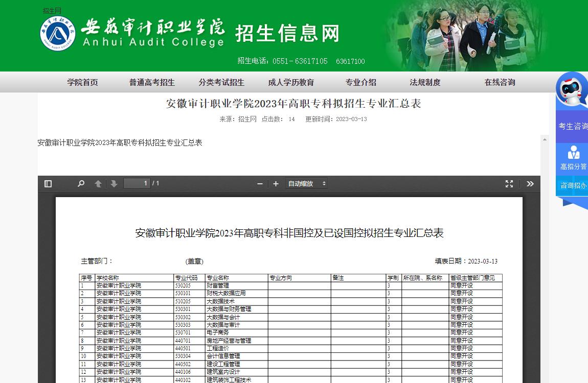Viewport: 588px width, 383px height.
Task: Open the robot assistant chat icon
Action: click(x=572, y=90)
